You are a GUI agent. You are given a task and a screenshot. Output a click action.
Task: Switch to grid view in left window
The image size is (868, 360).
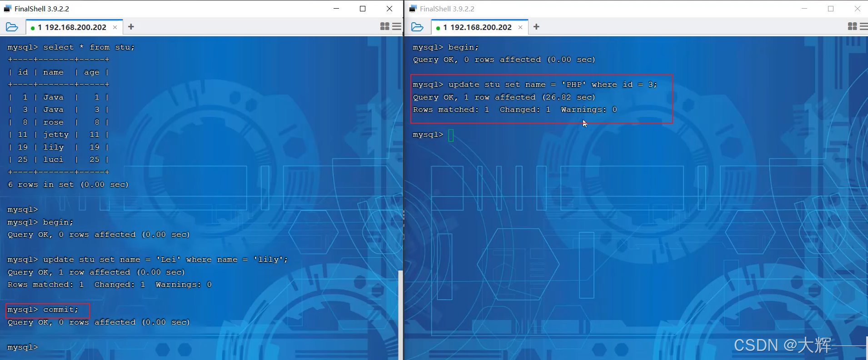pyautogui.click(x=385, y=26)
